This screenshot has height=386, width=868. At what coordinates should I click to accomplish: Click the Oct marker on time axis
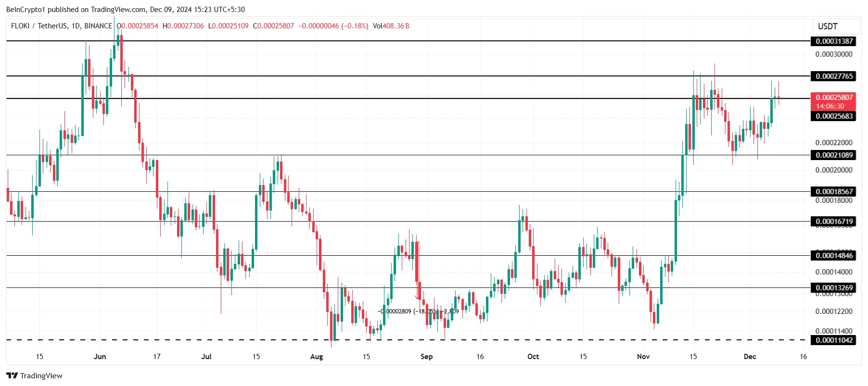[533, 357]
